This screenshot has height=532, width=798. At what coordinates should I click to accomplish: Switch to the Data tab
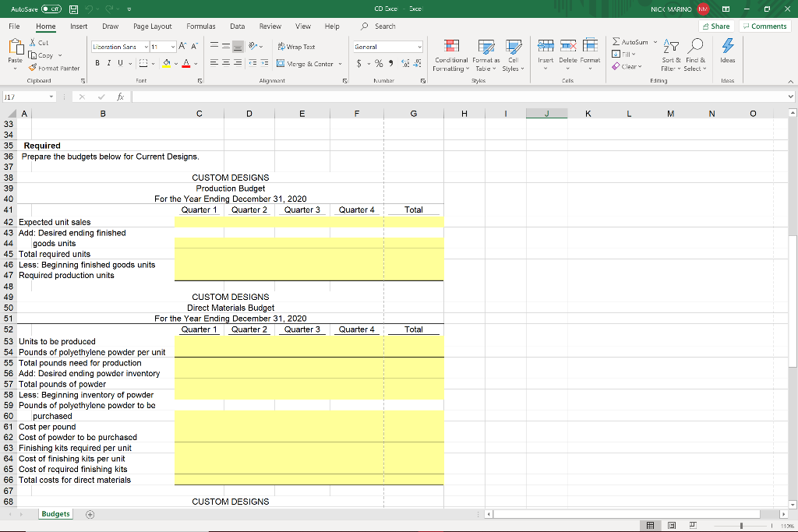pyautogui.click(x=237, y=26)
